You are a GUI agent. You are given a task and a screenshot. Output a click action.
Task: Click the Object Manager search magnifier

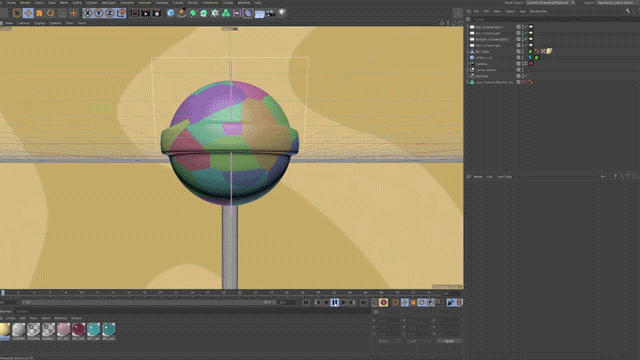pyautogui.click(x=468, y=19)
